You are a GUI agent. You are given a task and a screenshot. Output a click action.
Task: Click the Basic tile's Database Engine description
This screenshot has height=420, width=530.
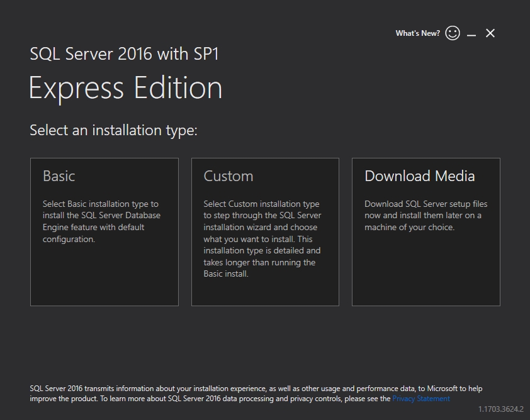(x=101, y=221)
